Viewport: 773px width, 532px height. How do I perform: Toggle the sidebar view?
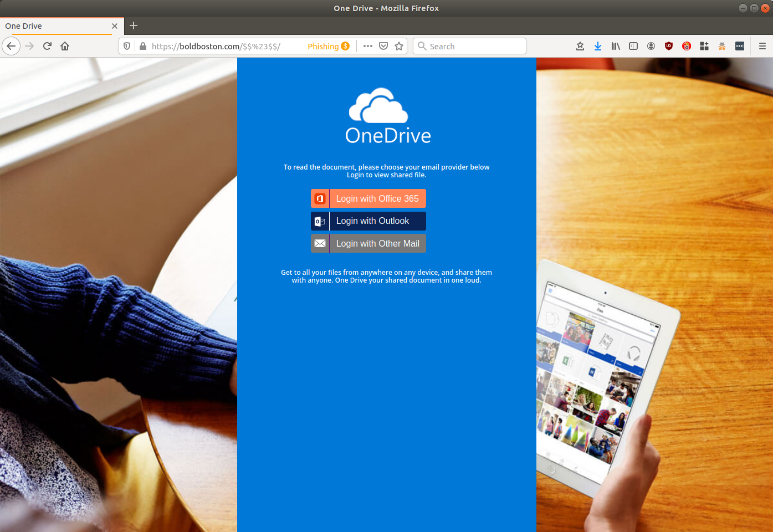pyautogui.click(x=633, y=46)
